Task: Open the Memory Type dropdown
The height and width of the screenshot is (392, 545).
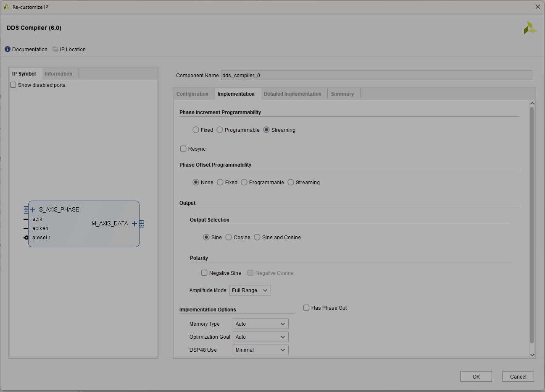Action: [261, 324]
